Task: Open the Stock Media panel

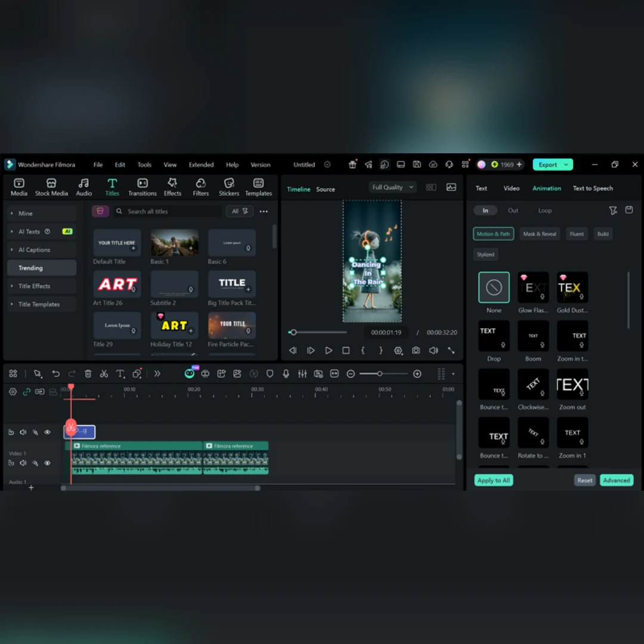Action: 51,187
